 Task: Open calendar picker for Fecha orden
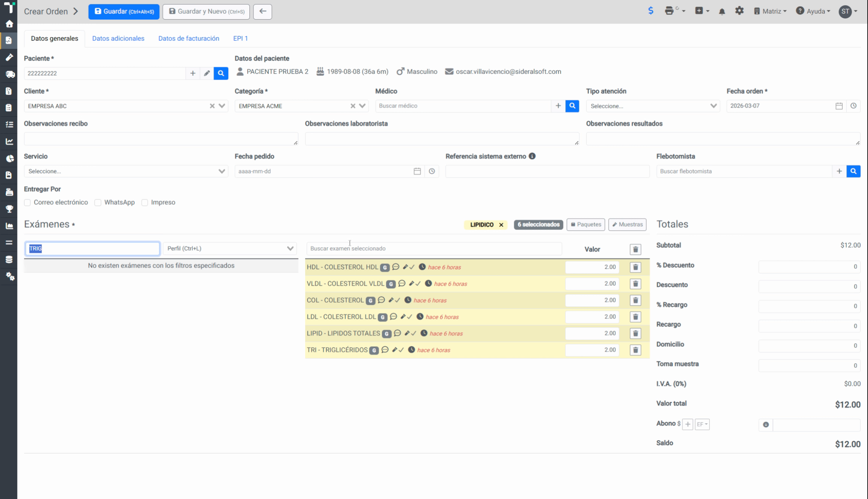pos(839,106)
